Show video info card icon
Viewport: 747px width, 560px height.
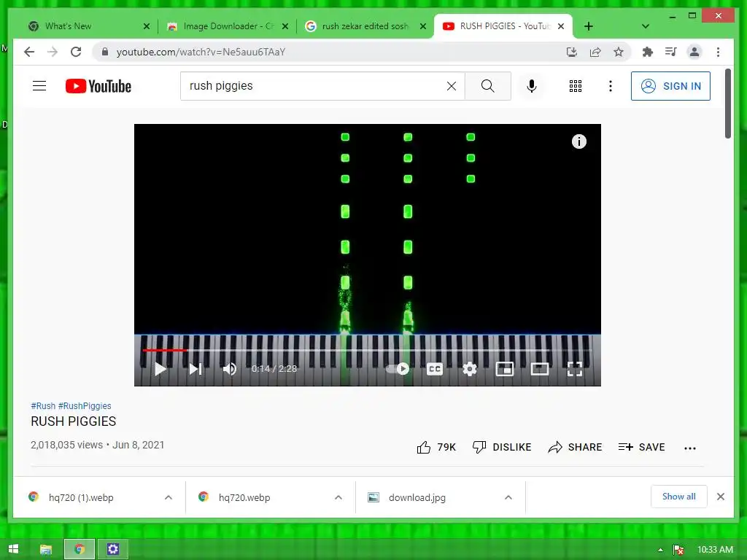pos(578,141)
